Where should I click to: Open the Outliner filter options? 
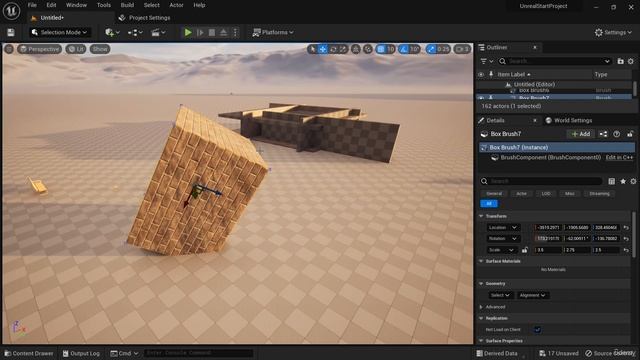click(x=486, y=61)
